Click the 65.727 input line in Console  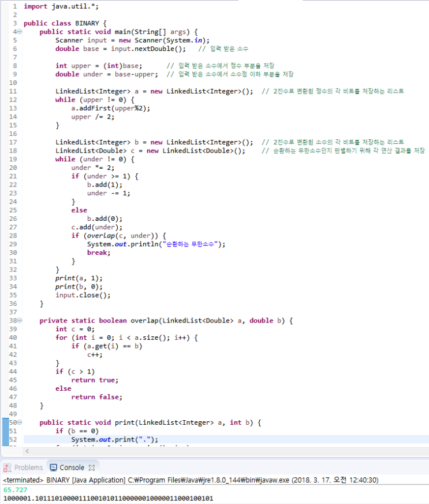point(15,490)
